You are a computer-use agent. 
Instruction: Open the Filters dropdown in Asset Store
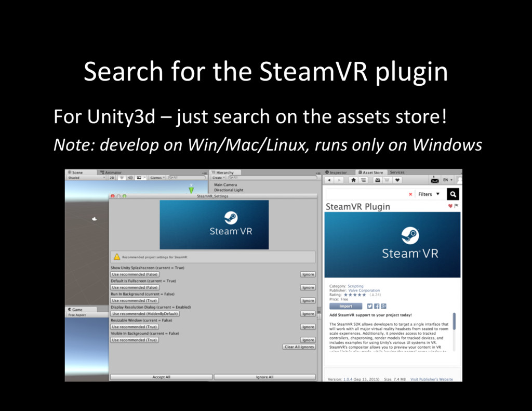[x=429, y=194]
